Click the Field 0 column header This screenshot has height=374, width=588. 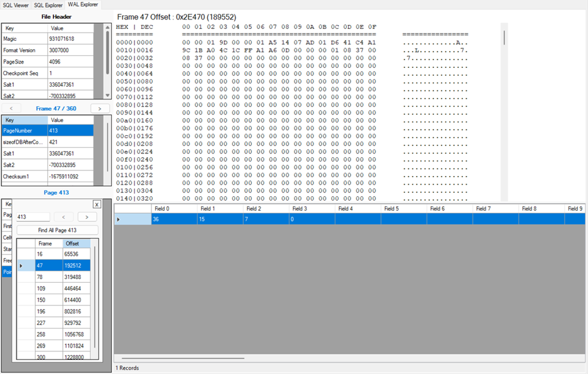pos(174,209)
